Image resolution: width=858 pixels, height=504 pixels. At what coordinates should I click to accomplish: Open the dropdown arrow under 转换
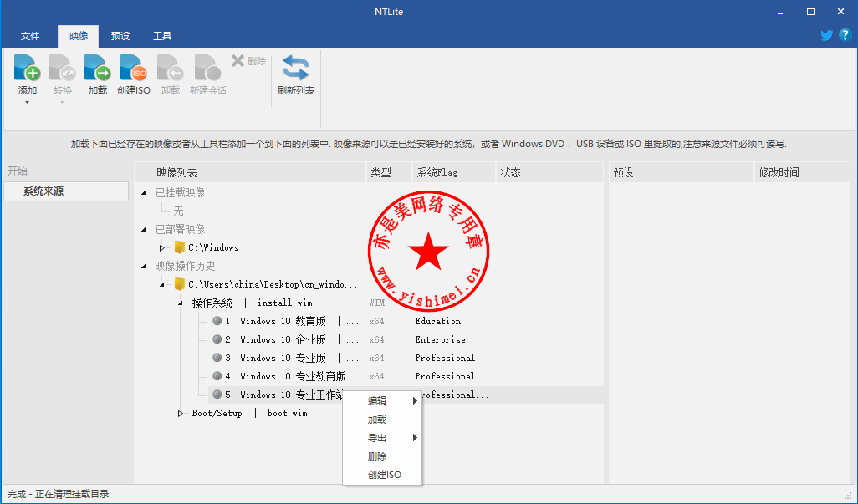click(x=63, y=102)
